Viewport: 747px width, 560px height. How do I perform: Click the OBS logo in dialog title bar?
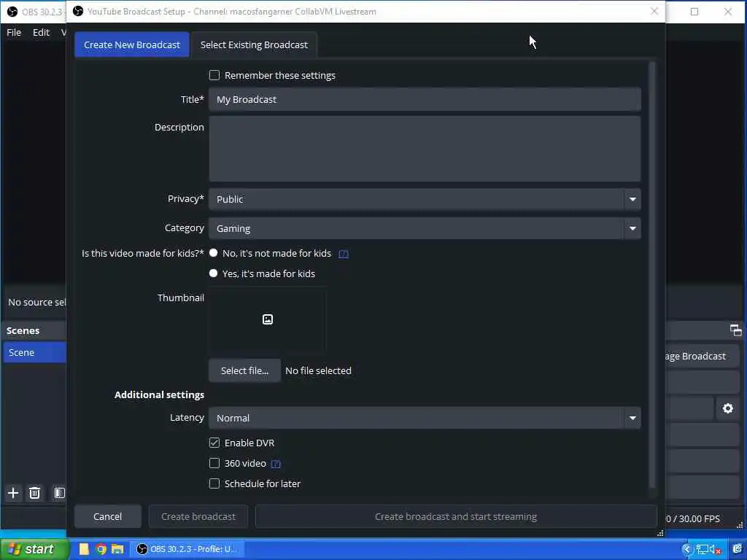pyautogui.click(x=78, y=11)
